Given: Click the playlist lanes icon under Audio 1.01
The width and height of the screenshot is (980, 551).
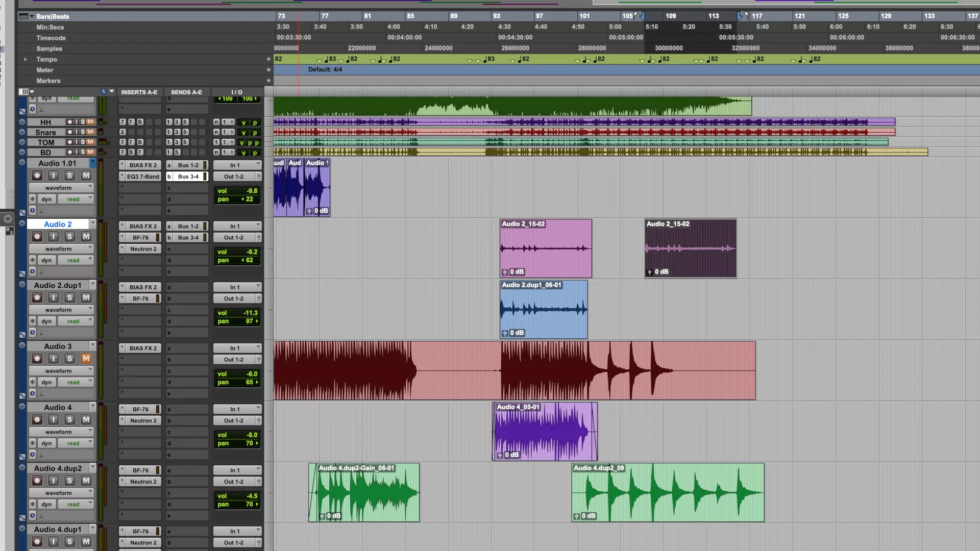Looking at the screenshot, I should [22, 213].
